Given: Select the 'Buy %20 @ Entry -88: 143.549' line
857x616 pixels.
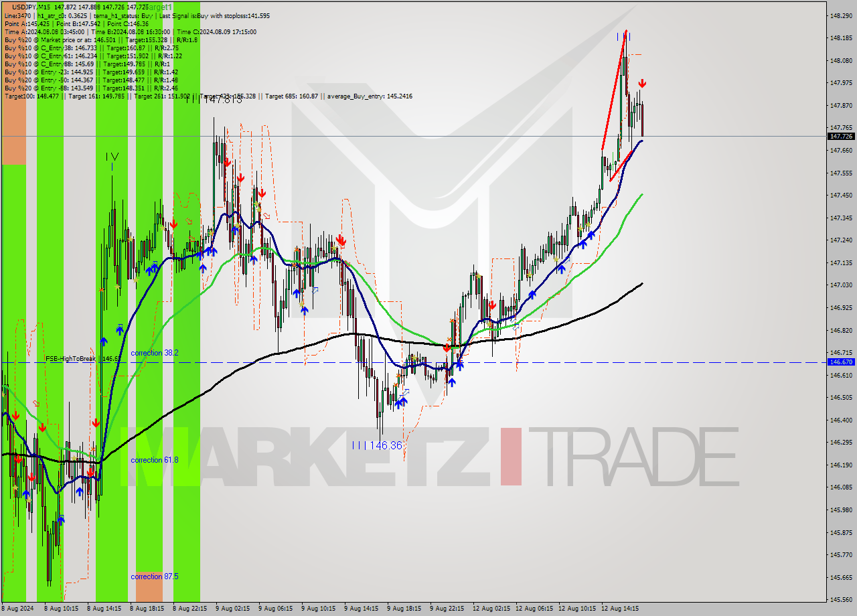Looking at the screenshot, I should 91,88.
